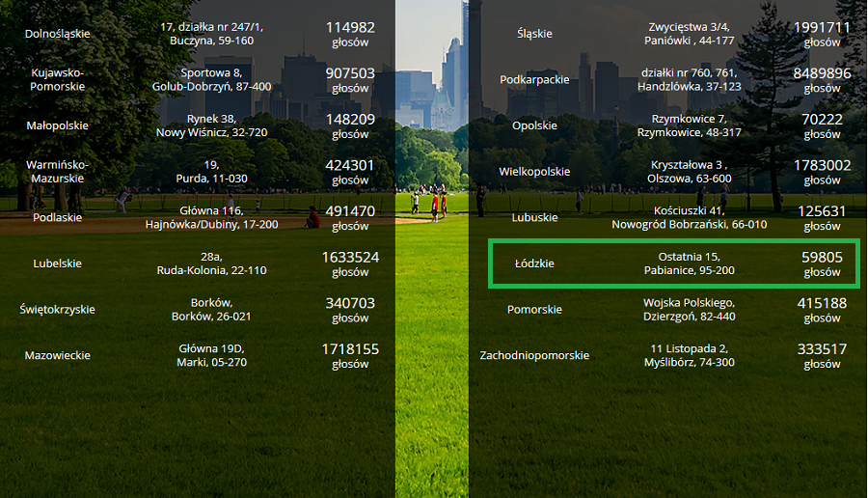Select the Mazowieckie region label
Viewport: 868px width, 498px height.
point(58,356)
